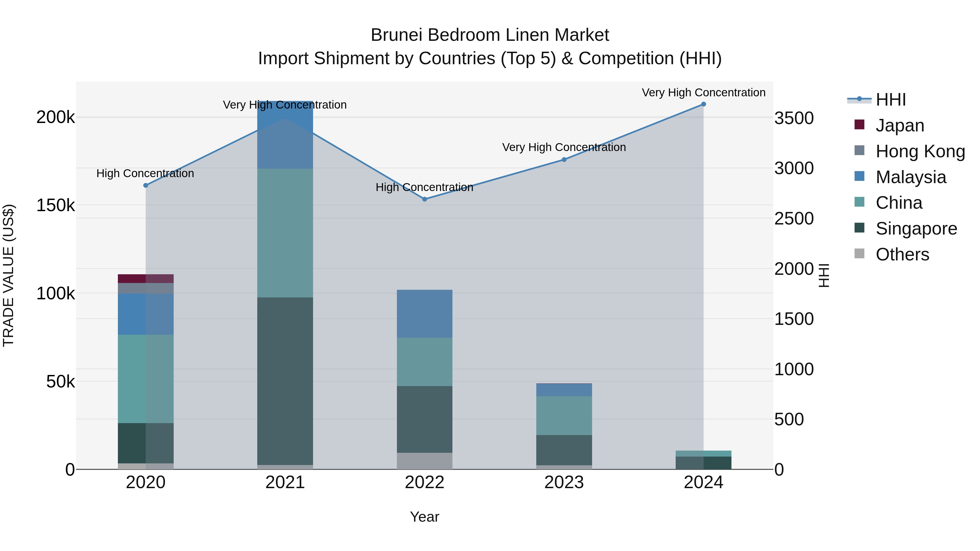
Task: Click the 100k y-axis tick label
Action: pos(56,294)
